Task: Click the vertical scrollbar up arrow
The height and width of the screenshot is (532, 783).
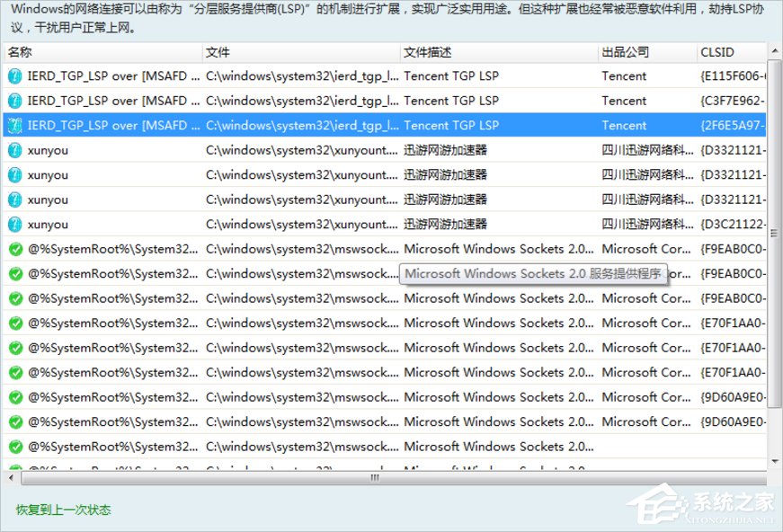Action: [x=773, y=52]
